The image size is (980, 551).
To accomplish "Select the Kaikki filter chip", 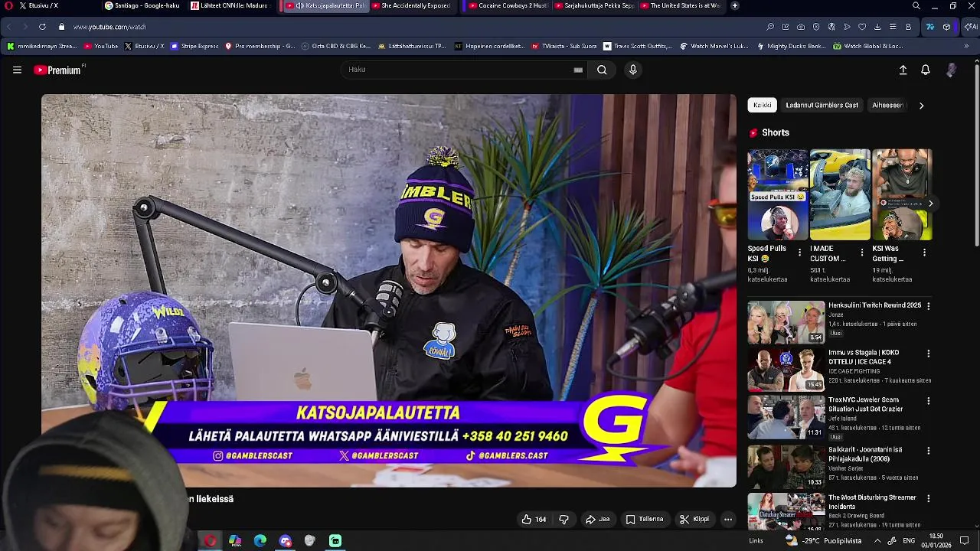I will pyautogui.click(x=763, y=105).
